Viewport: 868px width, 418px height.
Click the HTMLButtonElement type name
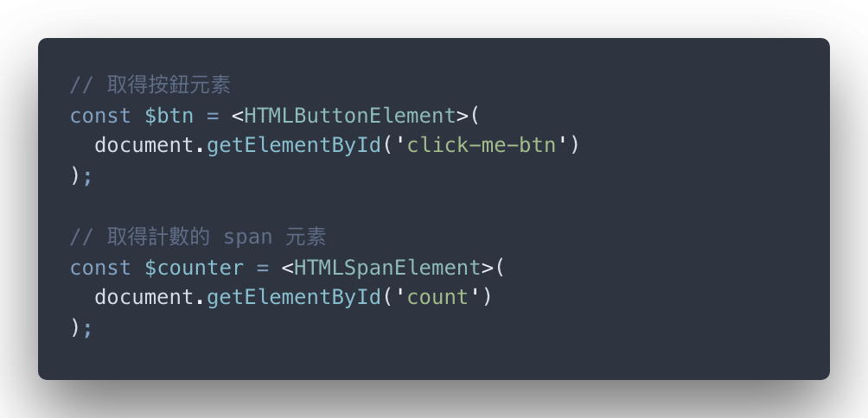click(x=349, y=116)
